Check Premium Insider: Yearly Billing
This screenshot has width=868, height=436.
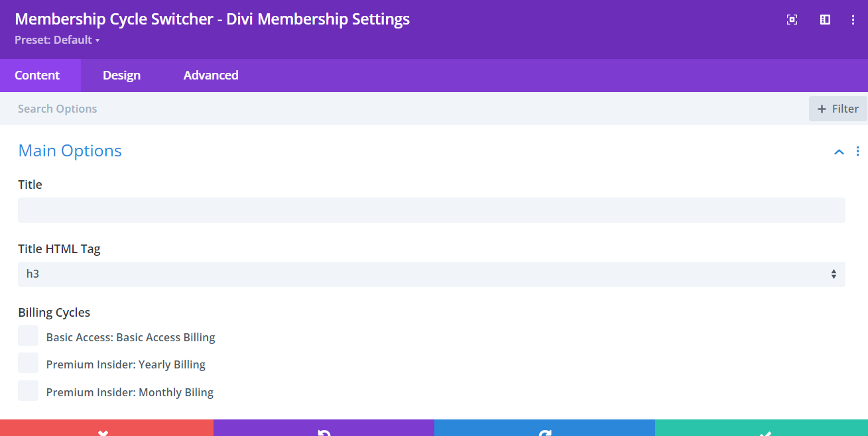(27, 362)
